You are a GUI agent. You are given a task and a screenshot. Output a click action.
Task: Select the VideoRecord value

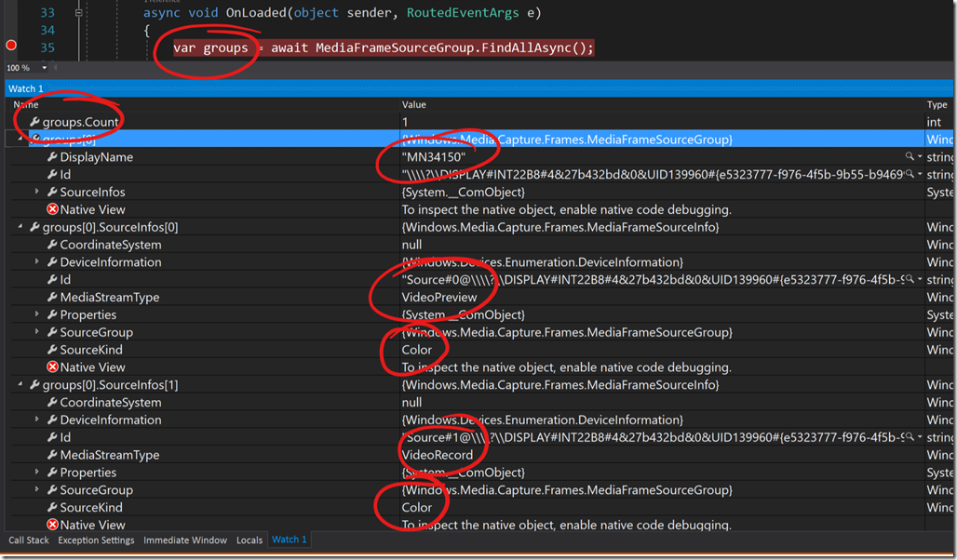tap(437, 455)
